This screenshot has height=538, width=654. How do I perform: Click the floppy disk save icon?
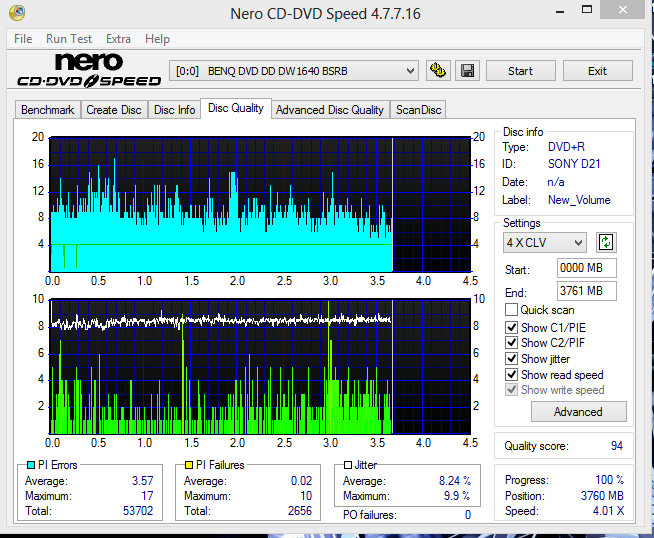point(467,70)
